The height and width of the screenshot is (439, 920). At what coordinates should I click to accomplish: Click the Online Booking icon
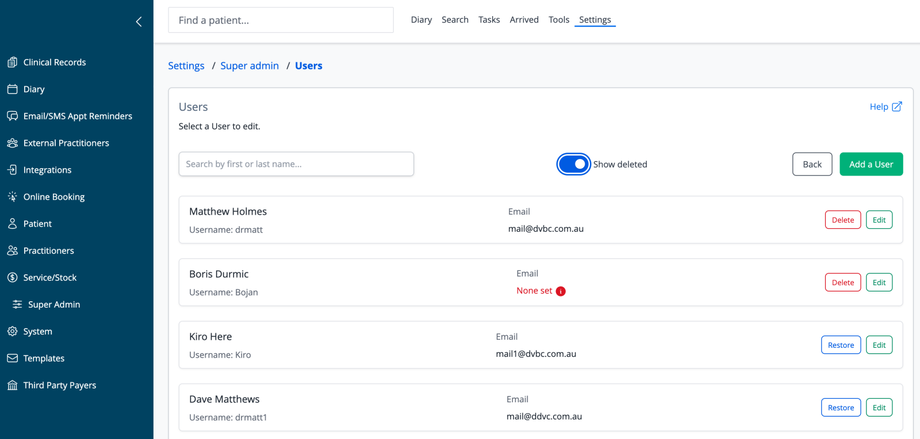pos(12,197)
